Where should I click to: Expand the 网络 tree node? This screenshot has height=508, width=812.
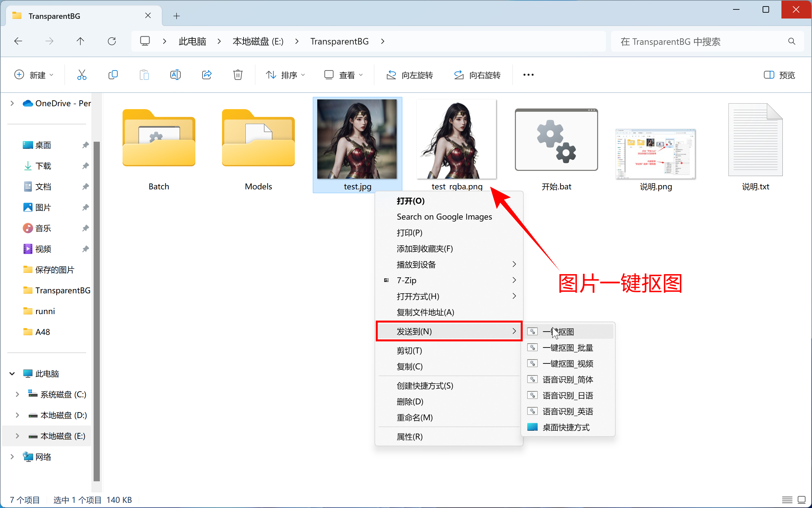click(12, 457)
